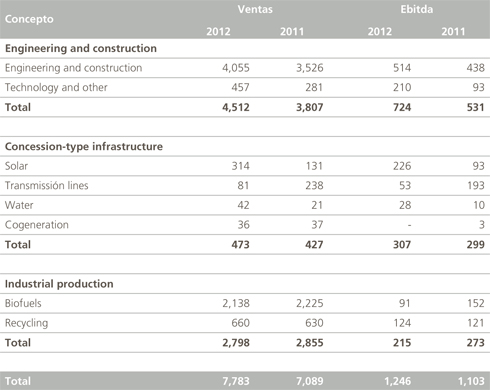The width and height of the screenshot is (490, 390).
Task: Select the Ebitda header label
Action: coord(417,9)
